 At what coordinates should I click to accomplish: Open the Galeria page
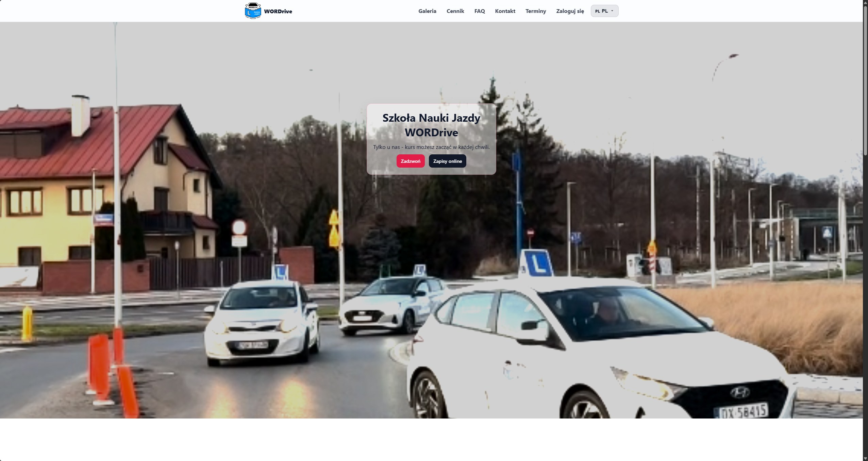point(427,11)
